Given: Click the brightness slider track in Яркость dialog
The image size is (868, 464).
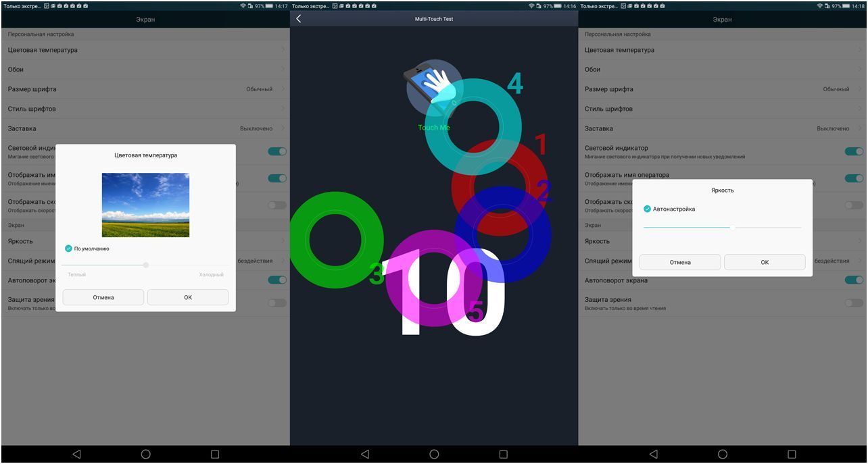Looking at the screenshot, I should click(722, 228).
